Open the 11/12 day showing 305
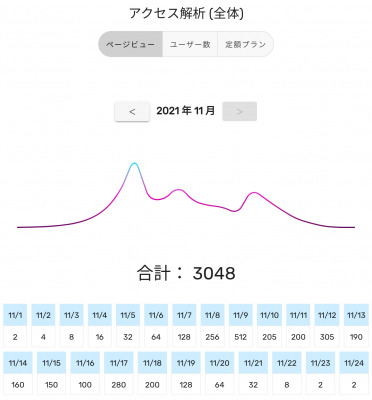This screenshot has width=372, height=400. (x=327, y=326)
